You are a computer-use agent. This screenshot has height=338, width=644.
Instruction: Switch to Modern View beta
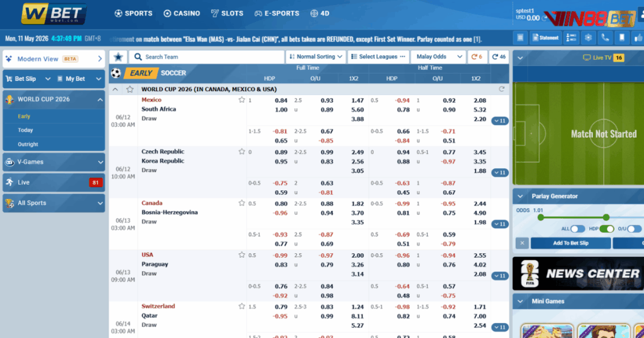[x=54, y=58]
